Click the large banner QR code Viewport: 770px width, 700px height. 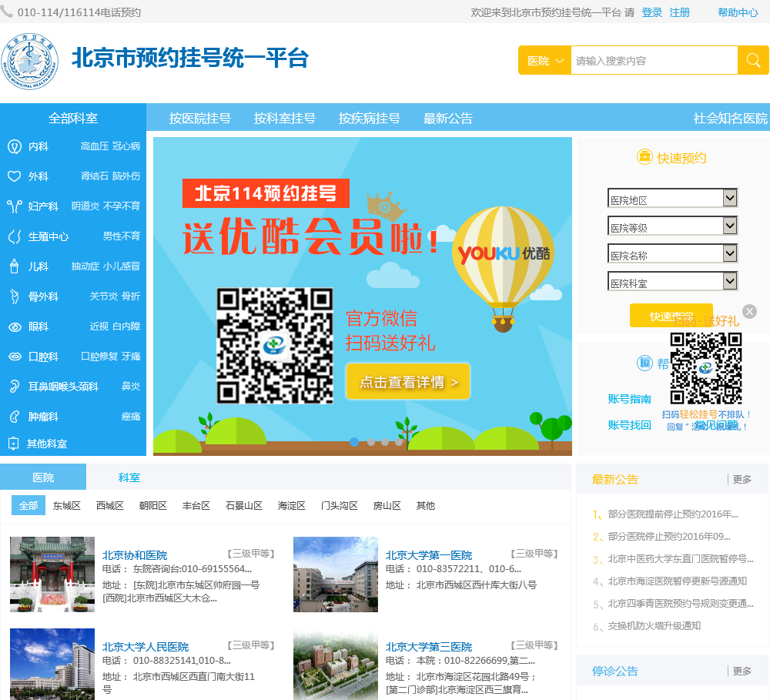pos(275,346)
